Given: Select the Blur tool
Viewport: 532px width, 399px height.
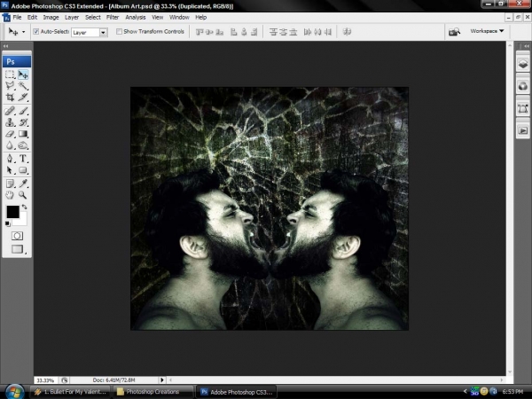Looking at the screenshot, I should 10,145.
